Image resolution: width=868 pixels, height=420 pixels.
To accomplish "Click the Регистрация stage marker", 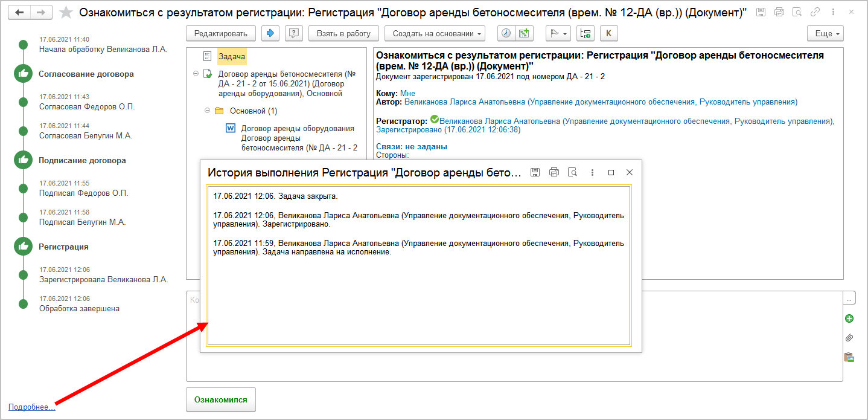I will point(23,247).
